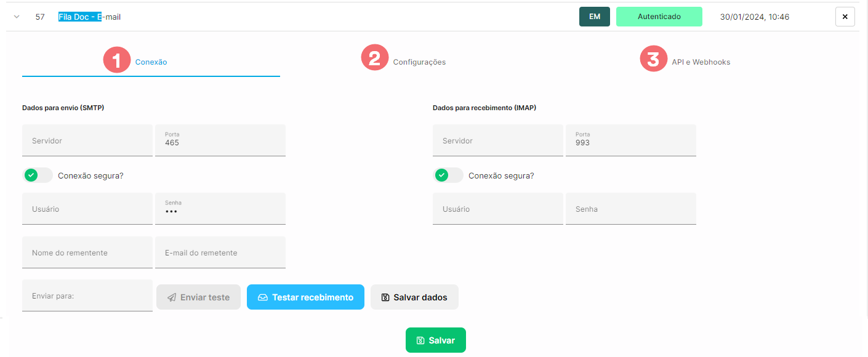This screenshot has width=868, height=357.
Task: Click the Salvar dados button
Action: pos(414,297)
